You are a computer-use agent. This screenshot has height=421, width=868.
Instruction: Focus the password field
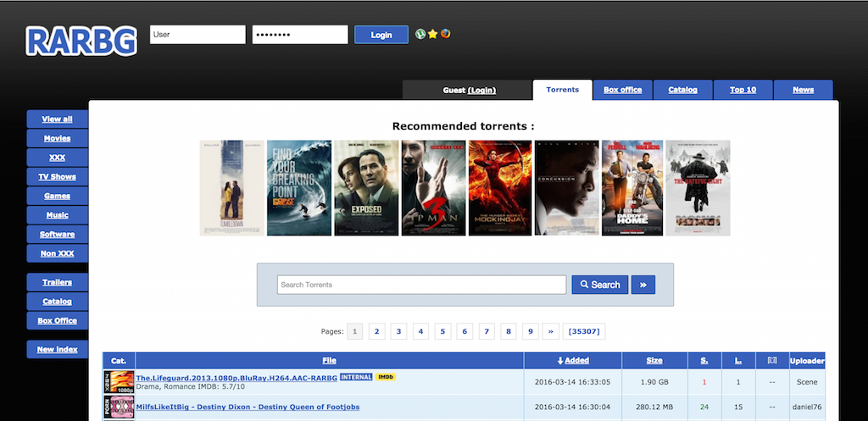300,34
